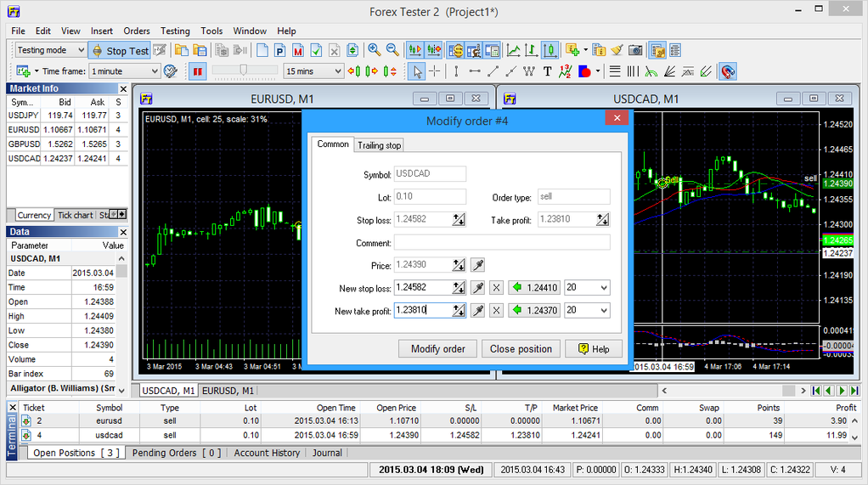Select the T text label tool
Screen dimensions: 868x485
547,70
